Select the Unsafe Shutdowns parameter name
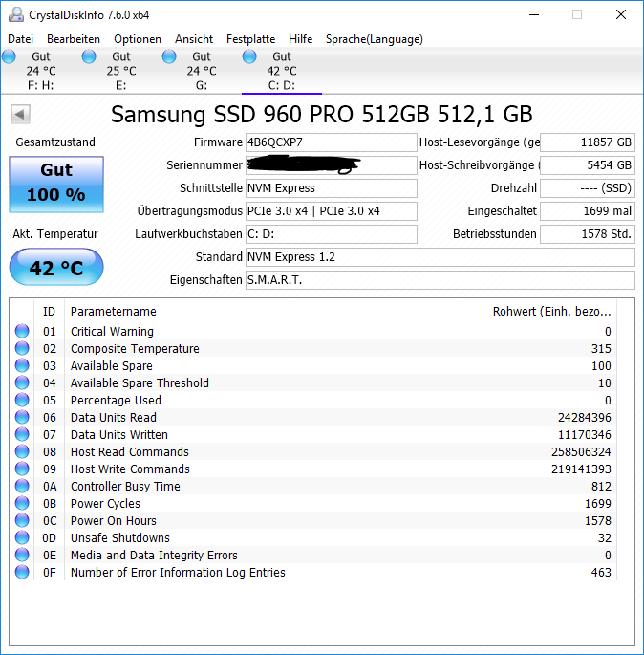This screenshot has width=644, height=655. [120, 538]
